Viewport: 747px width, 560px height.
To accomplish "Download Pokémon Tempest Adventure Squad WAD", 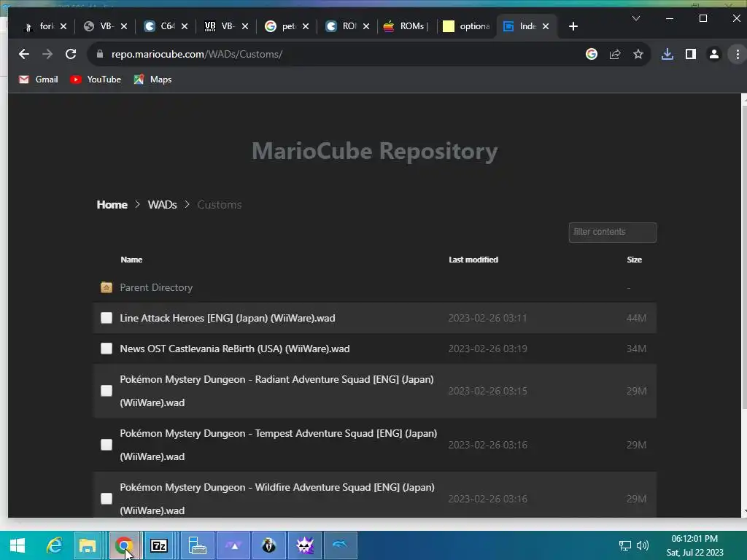I will (x=278, y=445).
